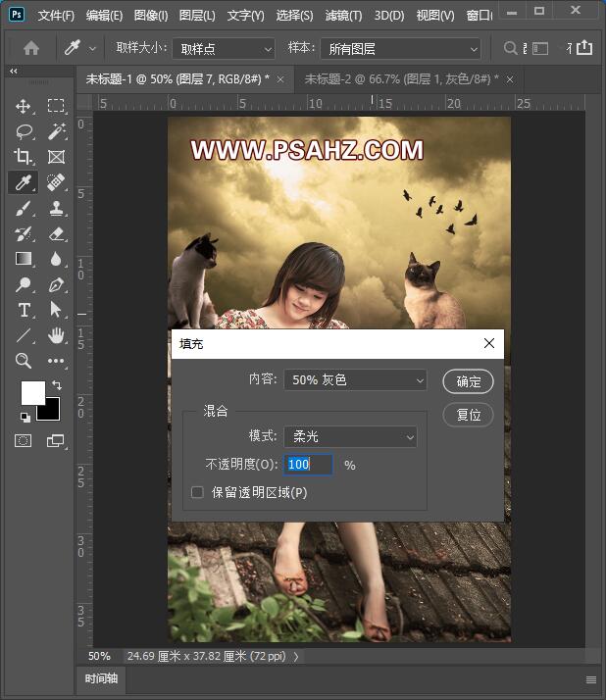
Task: Open the Edit menu
Action: click(x=104, y=16)
